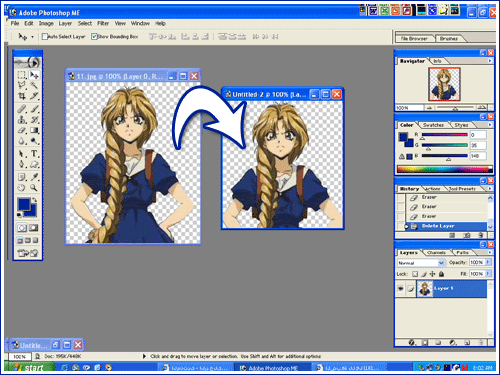
Task: Select the Gradient tool
Action: [x=34, y=130]
